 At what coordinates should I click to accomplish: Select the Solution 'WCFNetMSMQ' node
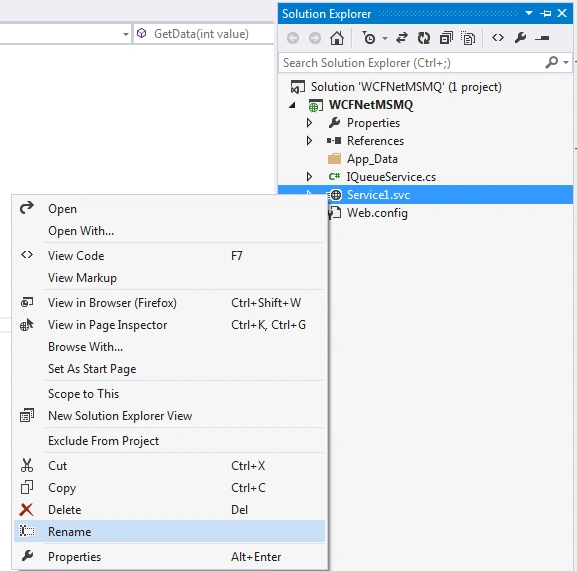[x=406, y=87]
